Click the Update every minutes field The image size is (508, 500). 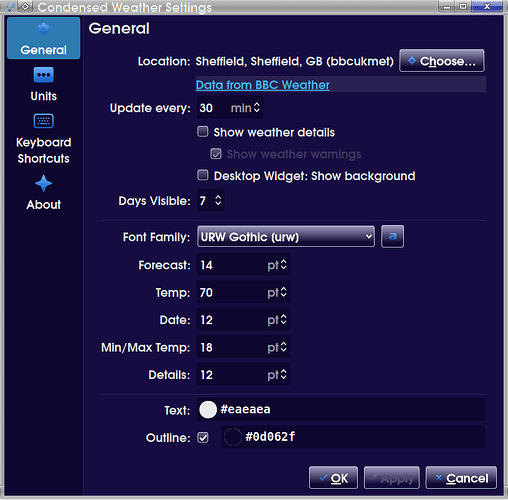(230, 107)
